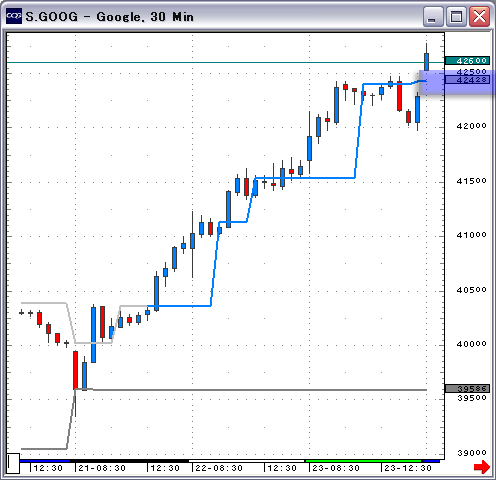Click the 21-08:30 date label on time axis
The width and height of the screenshot is (496, 480).
(x=102, y=468)
